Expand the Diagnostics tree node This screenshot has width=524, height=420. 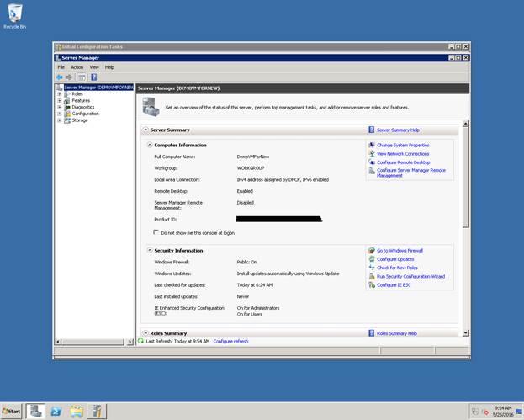coord(60,108)
